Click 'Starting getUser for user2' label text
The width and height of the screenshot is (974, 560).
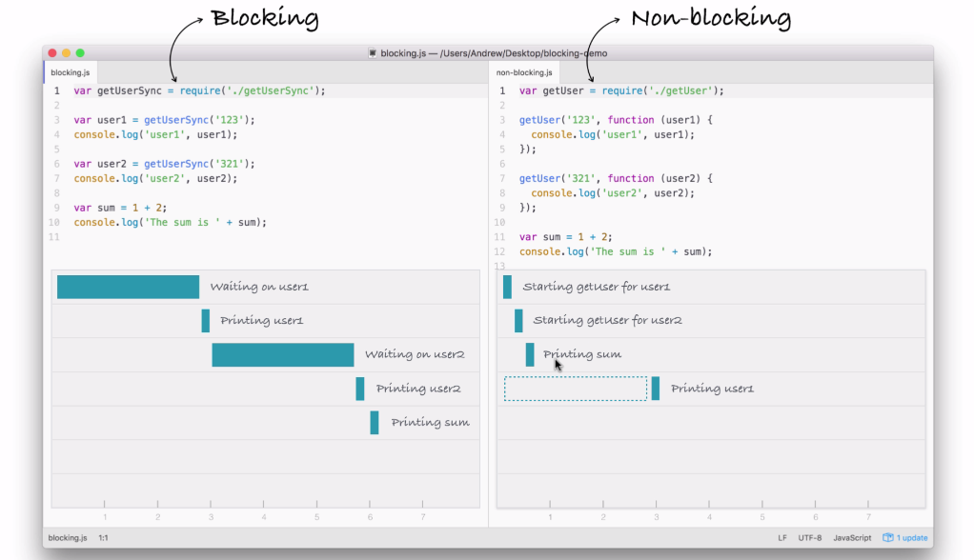pos(607,320)
